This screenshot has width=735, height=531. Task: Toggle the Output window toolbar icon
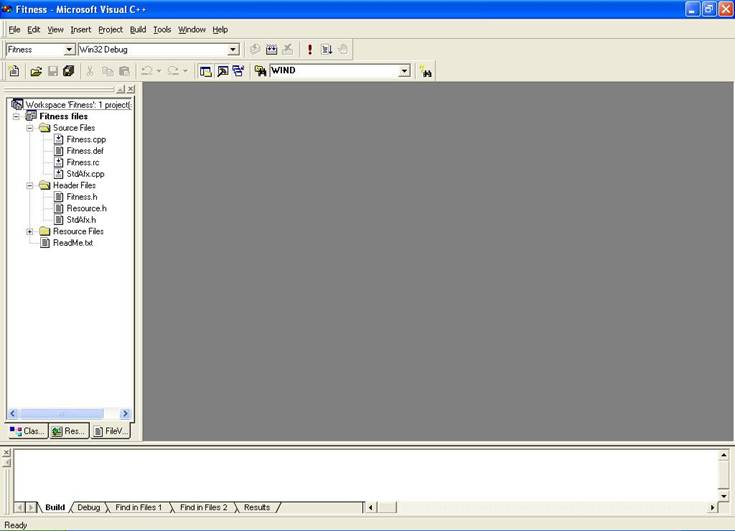222,71
